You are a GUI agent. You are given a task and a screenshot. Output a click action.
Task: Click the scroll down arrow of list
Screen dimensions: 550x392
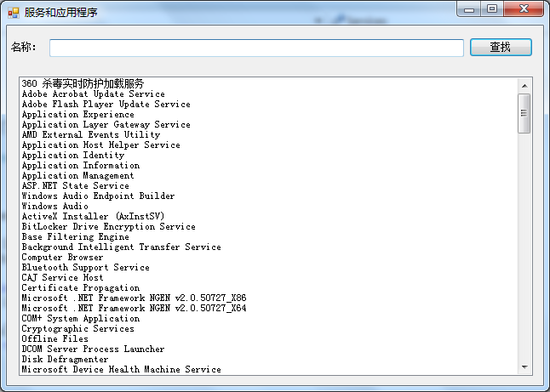(524, 366)
